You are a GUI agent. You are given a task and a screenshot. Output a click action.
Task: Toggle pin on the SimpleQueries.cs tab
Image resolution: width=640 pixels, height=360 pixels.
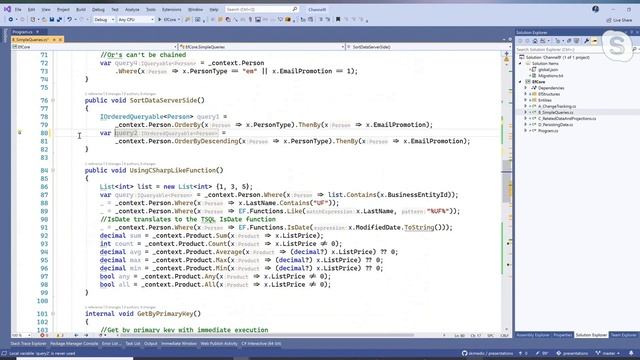[x=54, y=40]
